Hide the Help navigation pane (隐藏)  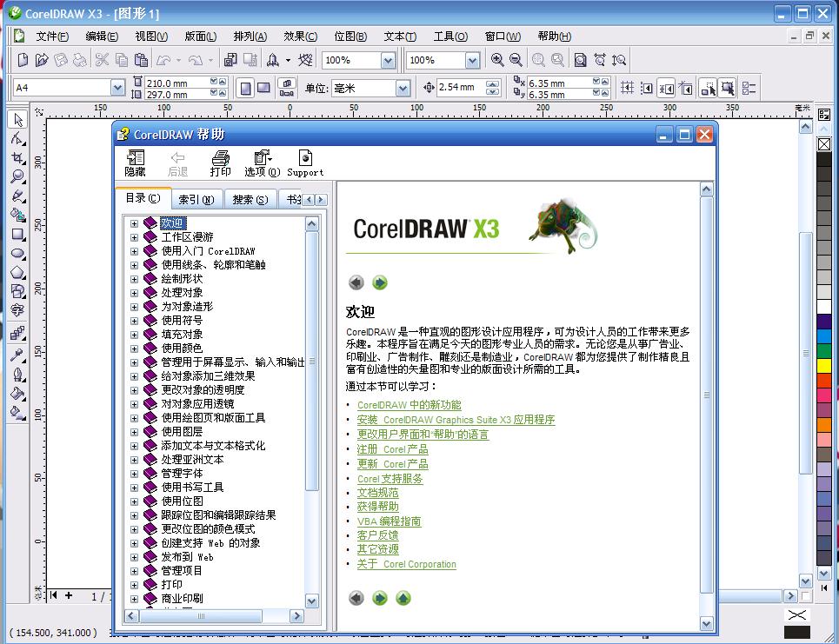pyautogui.click(x=135, y=163)
